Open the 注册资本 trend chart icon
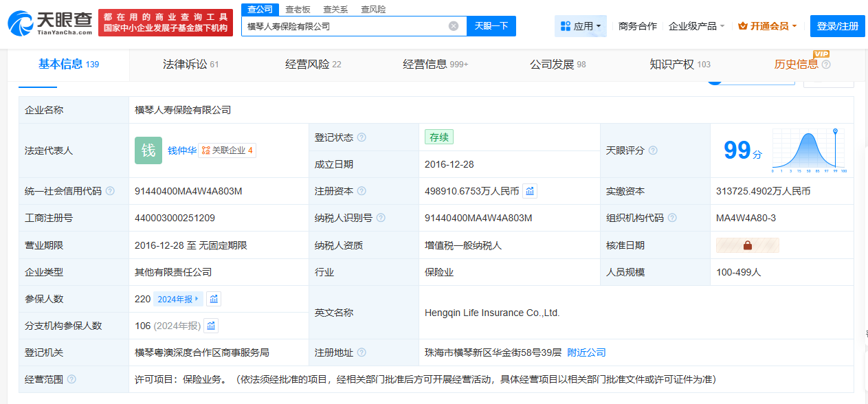Screen dimensions: 868x404 click(x=529, y=191)
